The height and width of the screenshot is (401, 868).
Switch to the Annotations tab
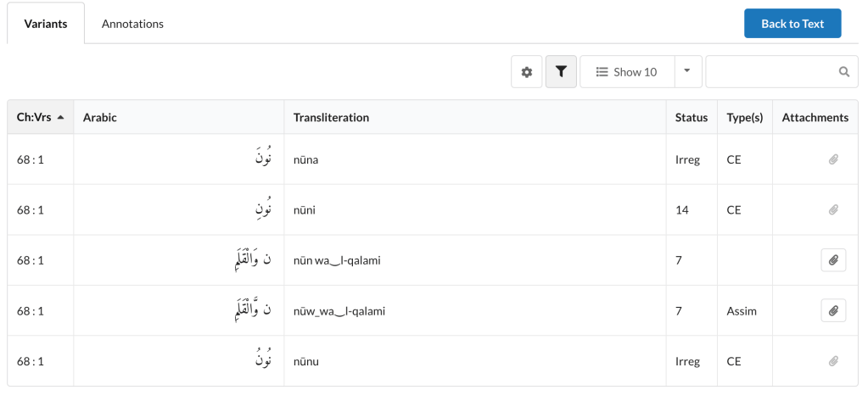132,24
